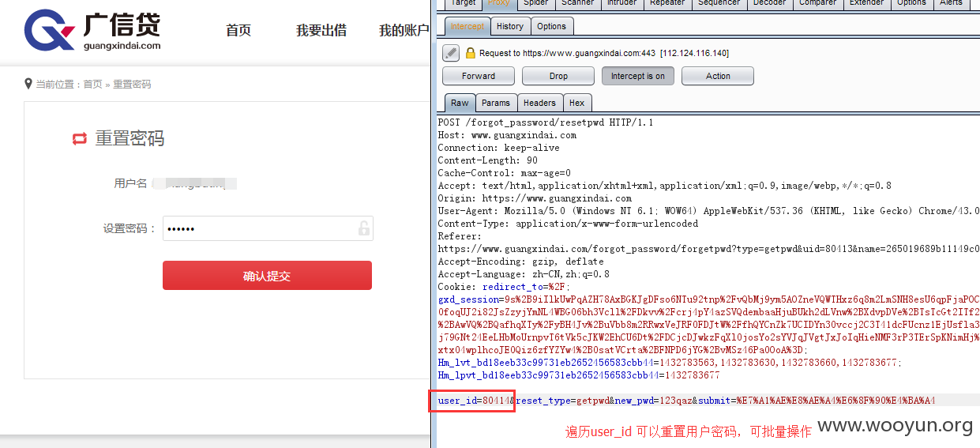The width and height of the screenshot is (980, 448).
Task: Submit with the 确认提交 button
Action: 267,276
